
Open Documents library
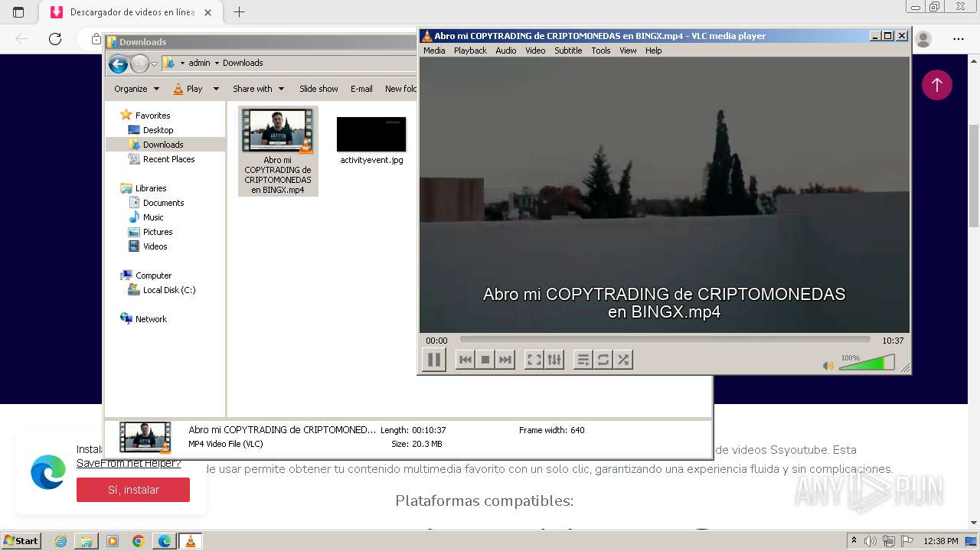163,203
